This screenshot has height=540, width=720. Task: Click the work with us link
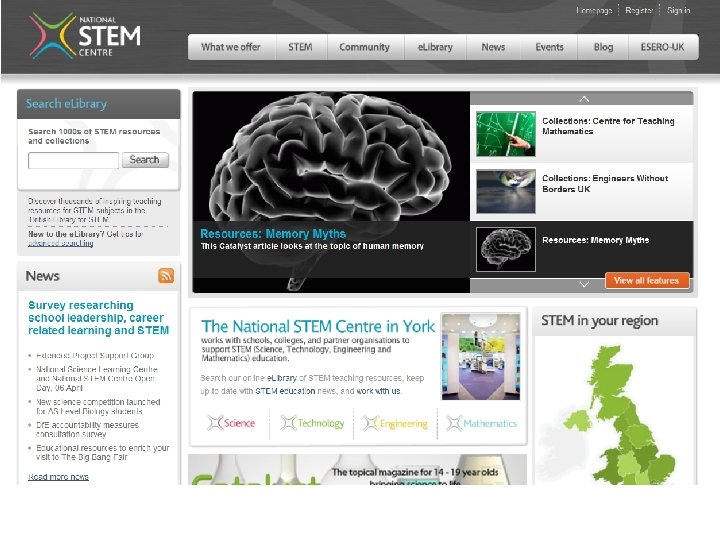coord(378,391)
